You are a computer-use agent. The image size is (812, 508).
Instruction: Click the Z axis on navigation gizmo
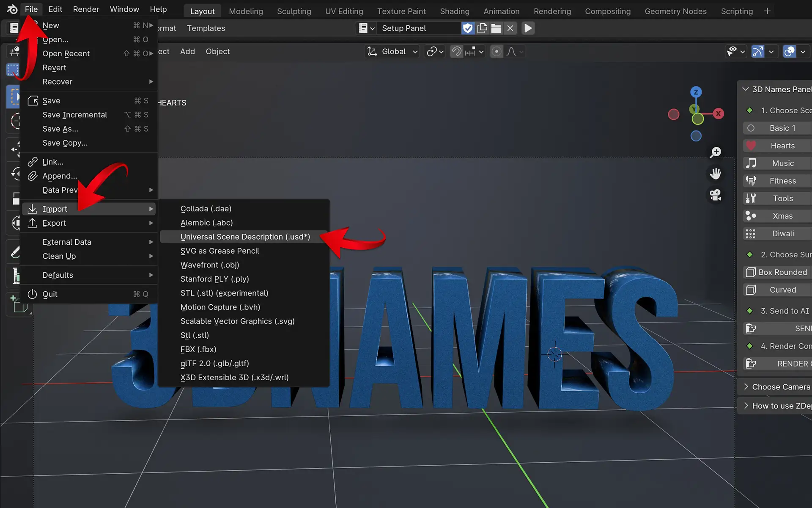[696, 92]
